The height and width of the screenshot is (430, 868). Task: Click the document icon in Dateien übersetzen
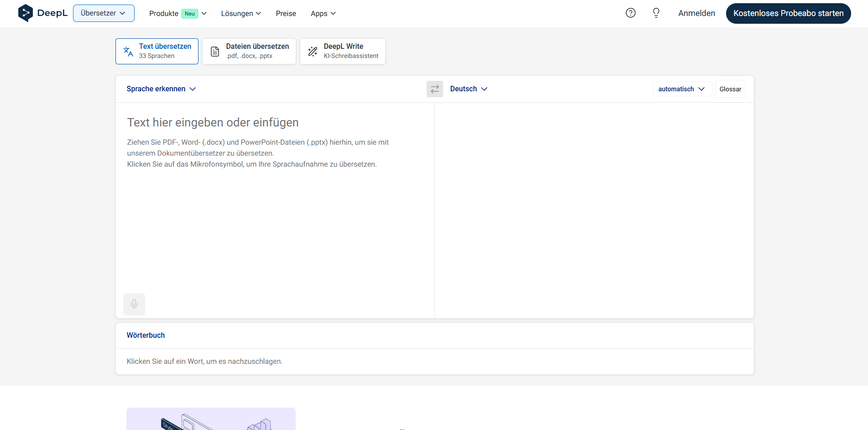[x=215, y=52]
